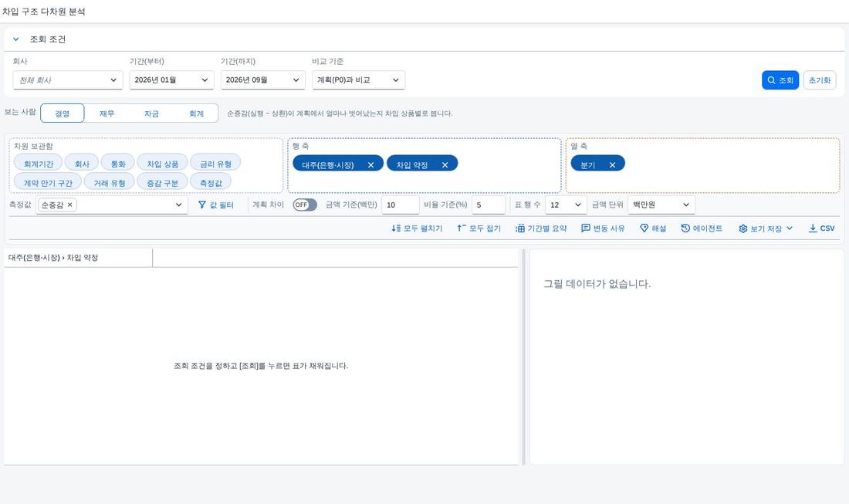
Task: Click the 조회 search button
Action: pyautogui.click(x=780, y=80)
